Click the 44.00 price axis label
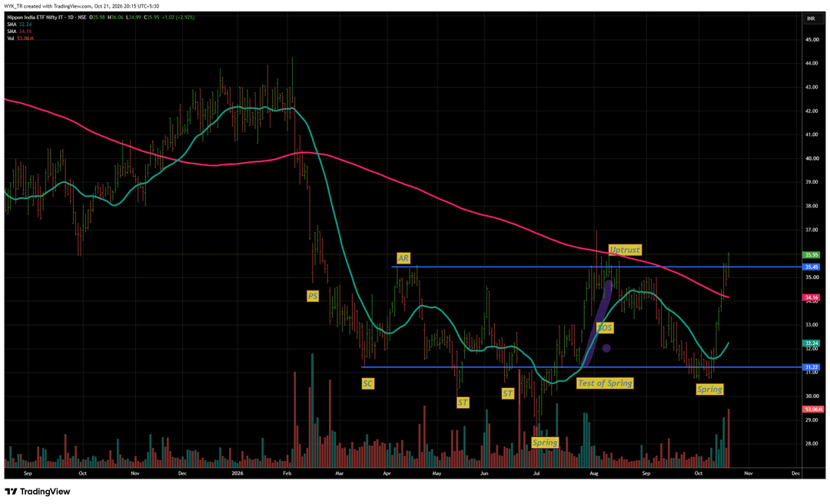This screenshot has height=504, width=830. (812, 64)
